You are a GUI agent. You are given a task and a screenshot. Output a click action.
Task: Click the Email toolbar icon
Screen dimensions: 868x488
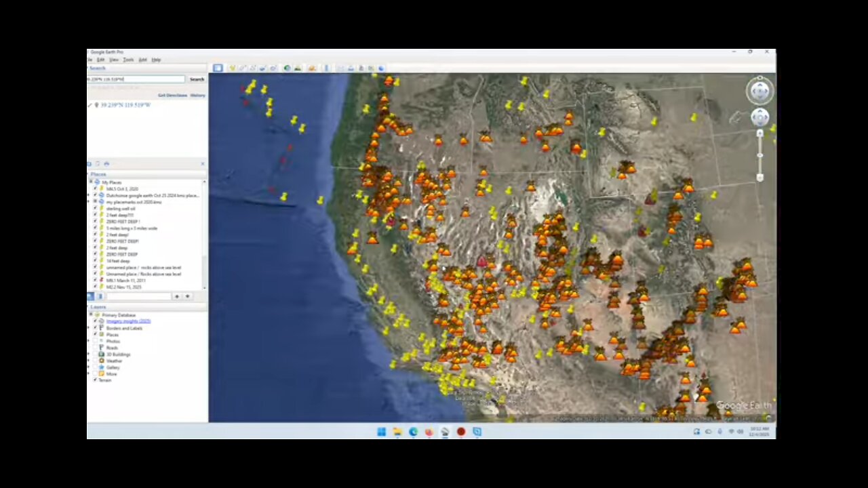[340, 68]
